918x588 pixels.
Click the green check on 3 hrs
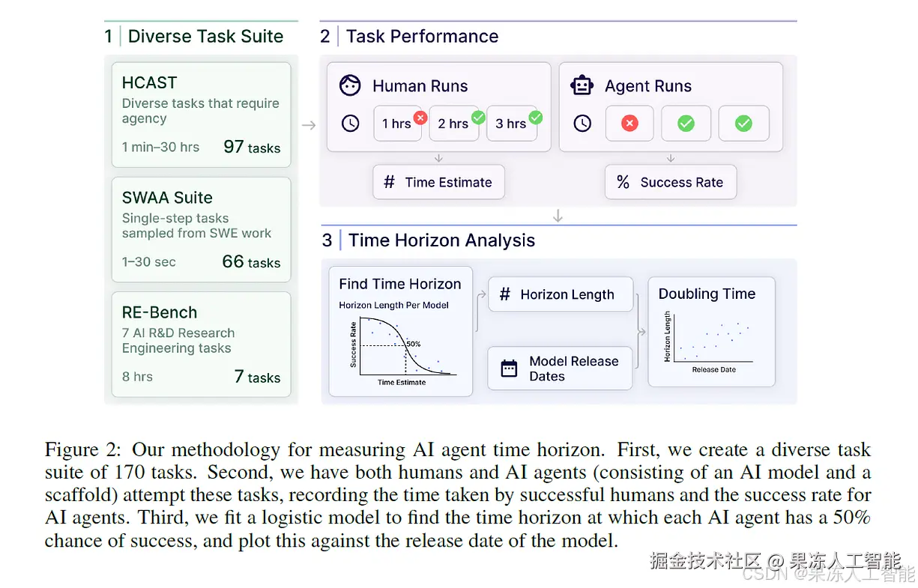[535, 117]
